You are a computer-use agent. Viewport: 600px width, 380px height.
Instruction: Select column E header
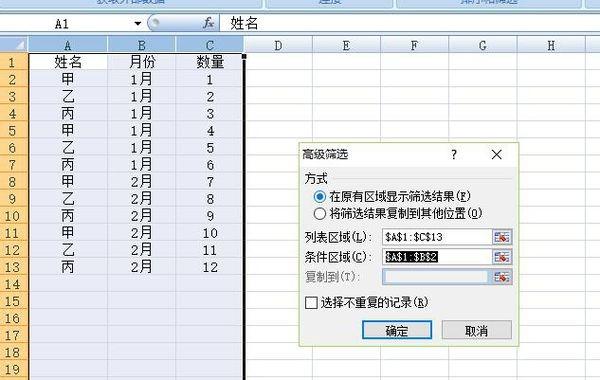pos(346,45)
